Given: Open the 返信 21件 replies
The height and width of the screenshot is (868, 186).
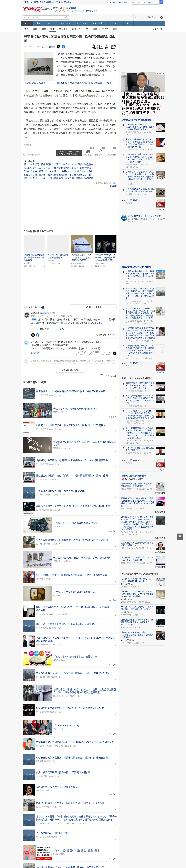Looking at the screenshot, I should [35, 353].
